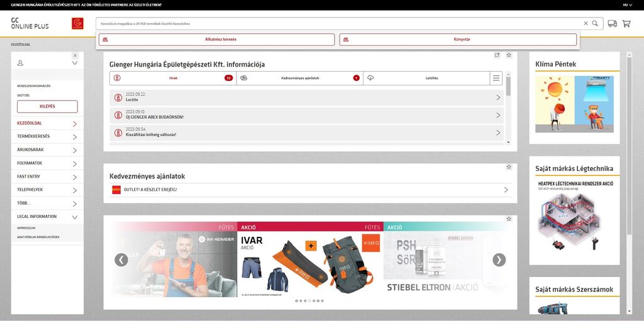This screenshot has width=644, height=321.
Task: Open the delivery truck icon
Action: [x=613, y=23]
